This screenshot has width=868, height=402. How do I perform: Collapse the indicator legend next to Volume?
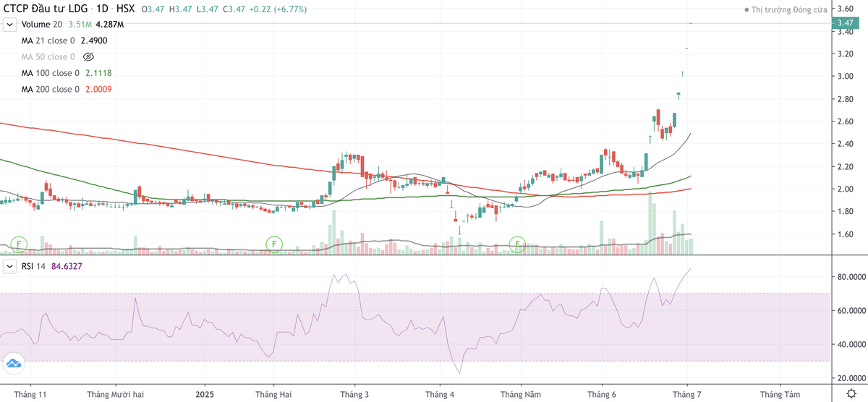point(9,25)
